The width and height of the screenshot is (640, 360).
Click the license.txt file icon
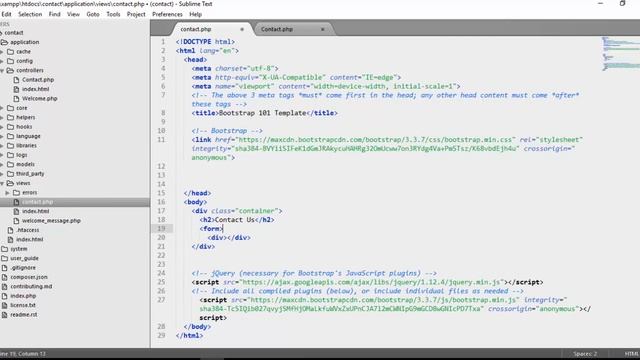(4, 305)
